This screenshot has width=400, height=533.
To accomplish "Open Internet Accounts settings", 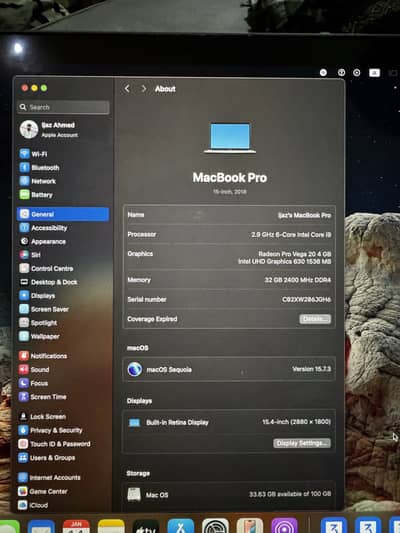I will tap(50, 478).
